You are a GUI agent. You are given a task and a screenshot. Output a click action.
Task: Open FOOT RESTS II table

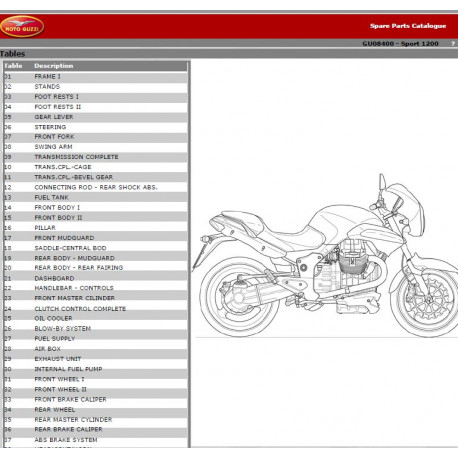click(x=96, y=107)
